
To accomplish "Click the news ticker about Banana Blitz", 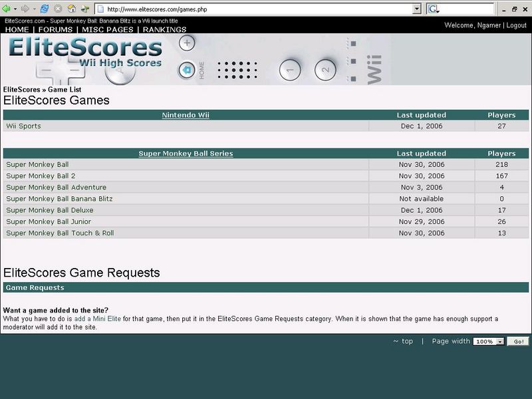I will click(91, 21).
